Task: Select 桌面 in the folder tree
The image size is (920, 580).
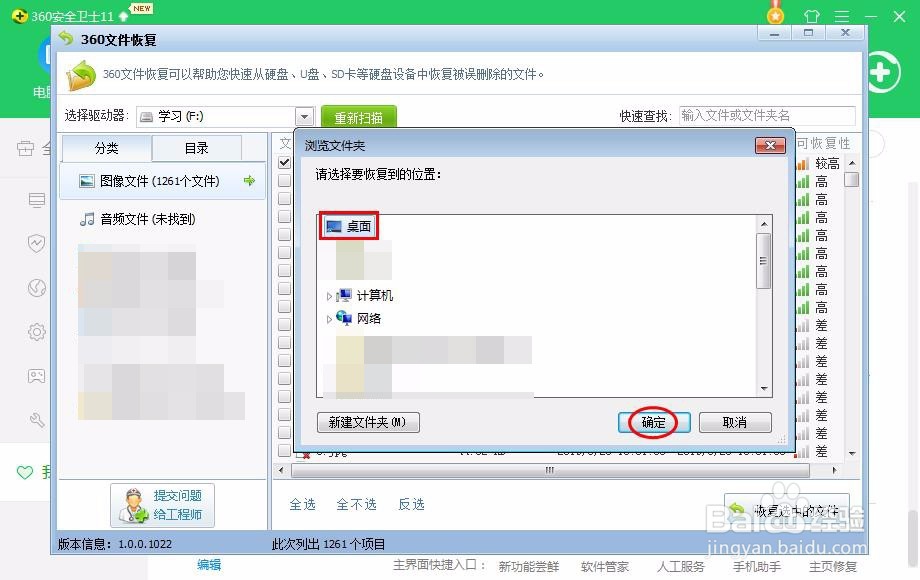Action: pos(349,226)
